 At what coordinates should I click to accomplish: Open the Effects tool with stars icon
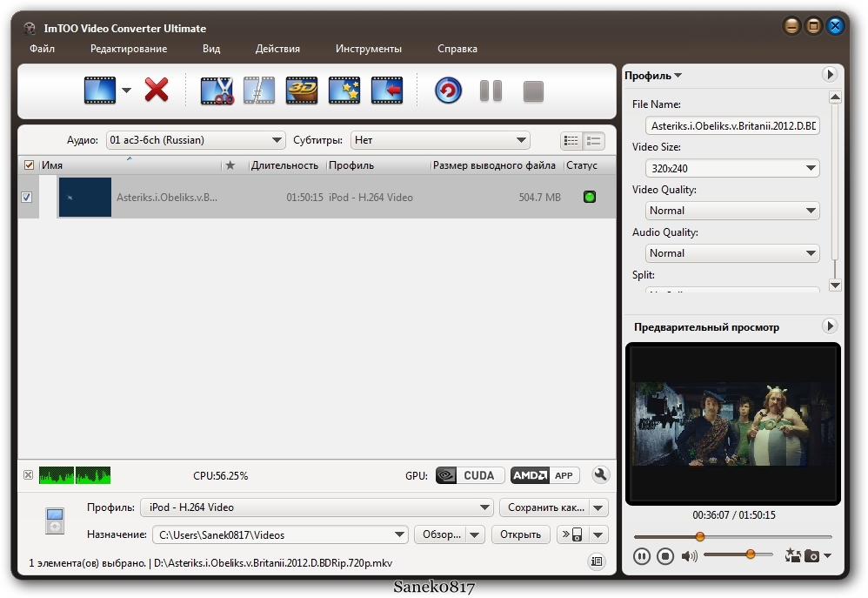coord(344,91)
